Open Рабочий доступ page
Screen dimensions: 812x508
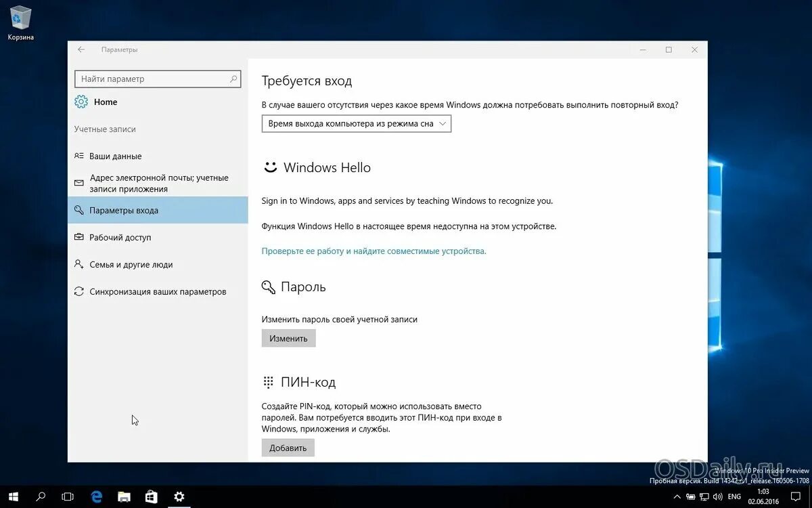[158, 237]
